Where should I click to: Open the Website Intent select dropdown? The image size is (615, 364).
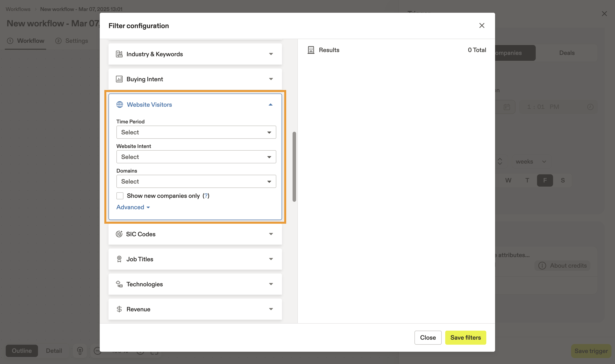click(x=196, y=157)
